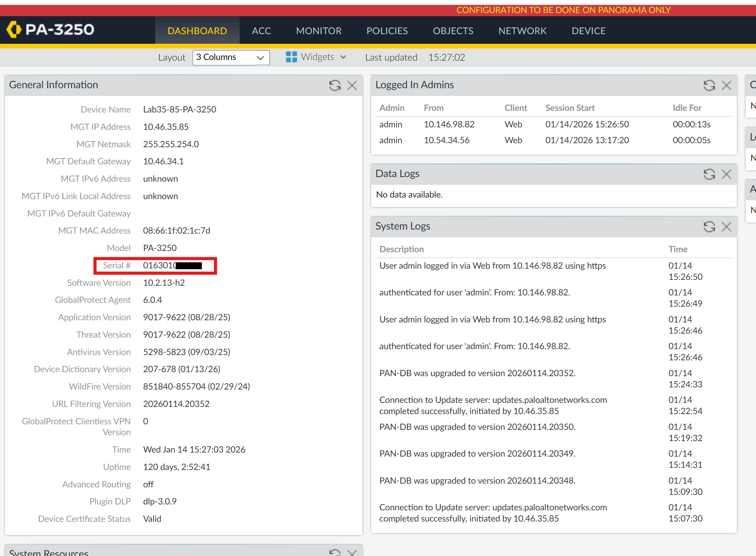This screenshot has width=756, height=556.
Task: Refresh the General Information widget
Action: (x=334, y=85)
